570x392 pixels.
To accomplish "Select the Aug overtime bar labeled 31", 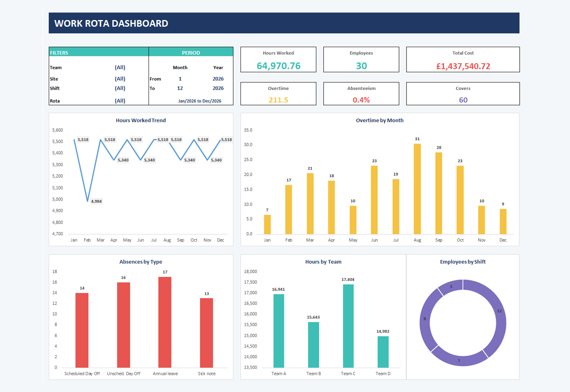I will pyautogui.click(x=417, y=189).
